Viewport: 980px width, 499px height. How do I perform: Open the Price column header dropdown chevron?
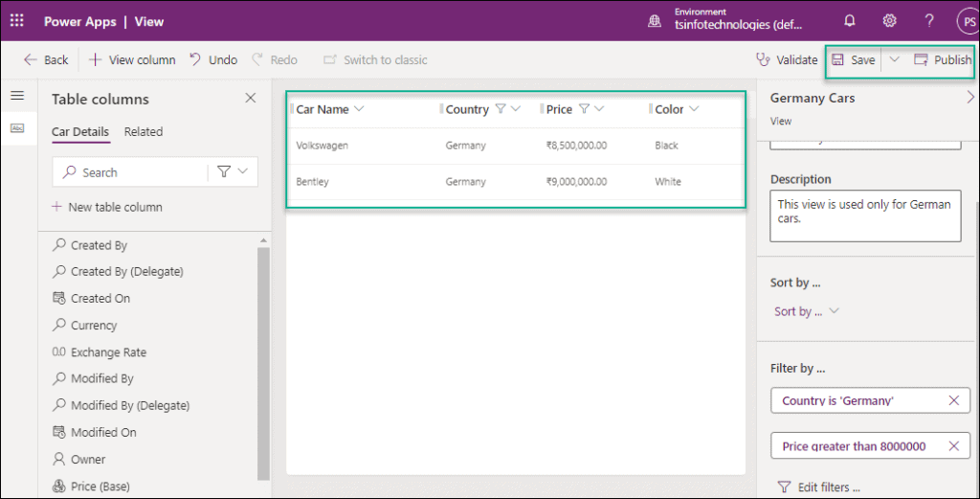pos(599,109)
